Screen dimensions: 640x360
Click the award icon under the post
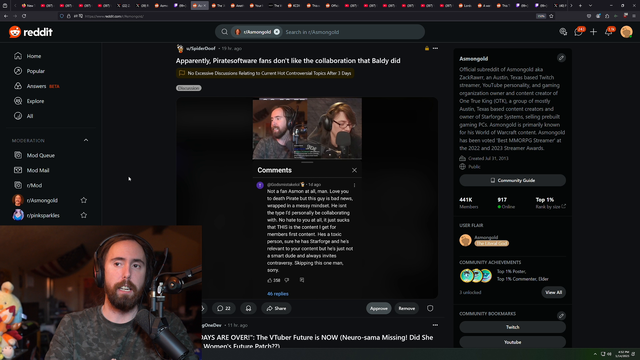pyautogui.click(x=248, y=308)
